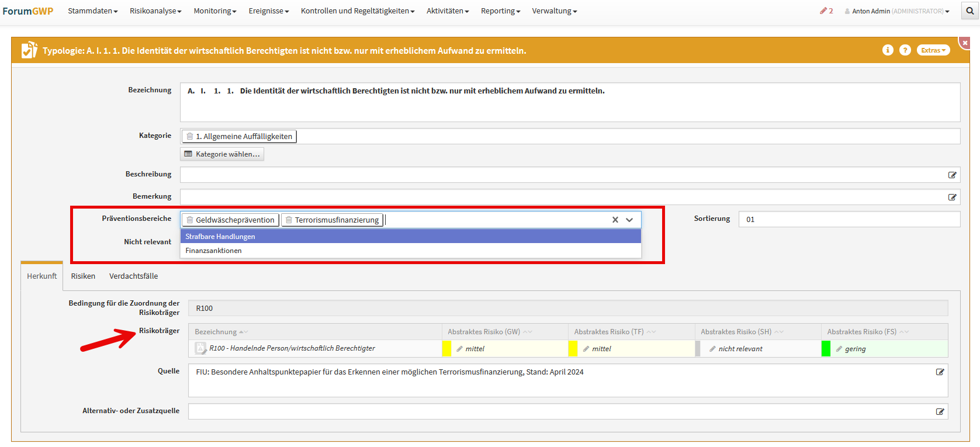Click the Sortierung input field

(x=849, y=220)
